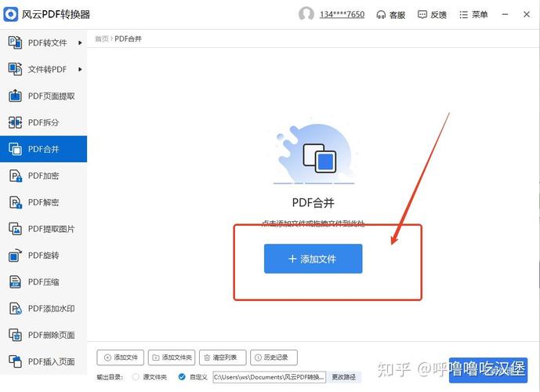Choose PDF删除页面 in the sidebar
The image size is (540, 392).
(x=51, y=336)
